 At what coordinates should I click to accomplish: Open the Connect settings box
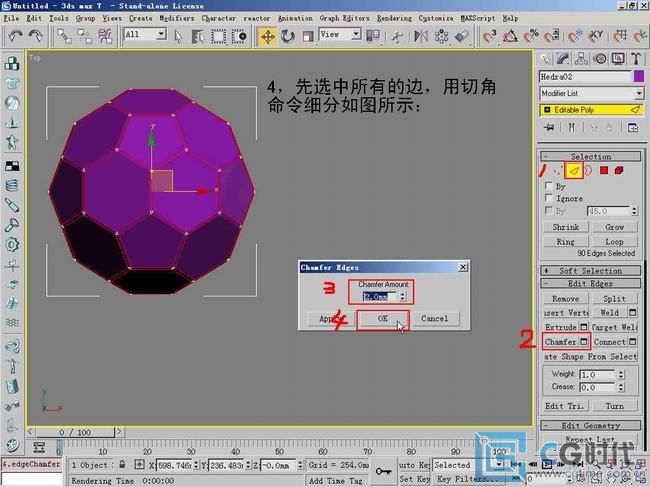point(633,342)
